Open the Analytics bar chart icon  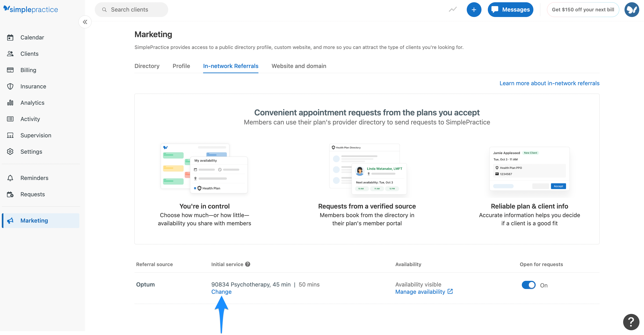pos(10,103)
